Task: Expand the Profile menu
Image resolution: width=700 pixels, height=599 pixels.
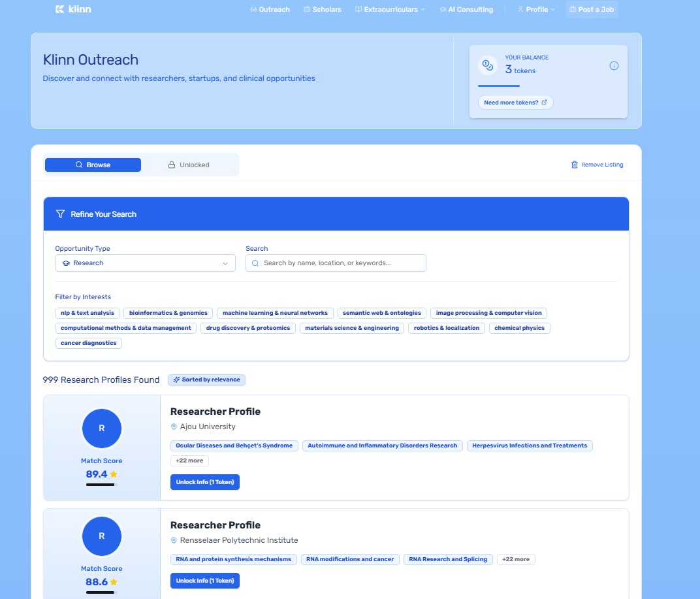Action: pyautogui.click(x=536, y=9)
